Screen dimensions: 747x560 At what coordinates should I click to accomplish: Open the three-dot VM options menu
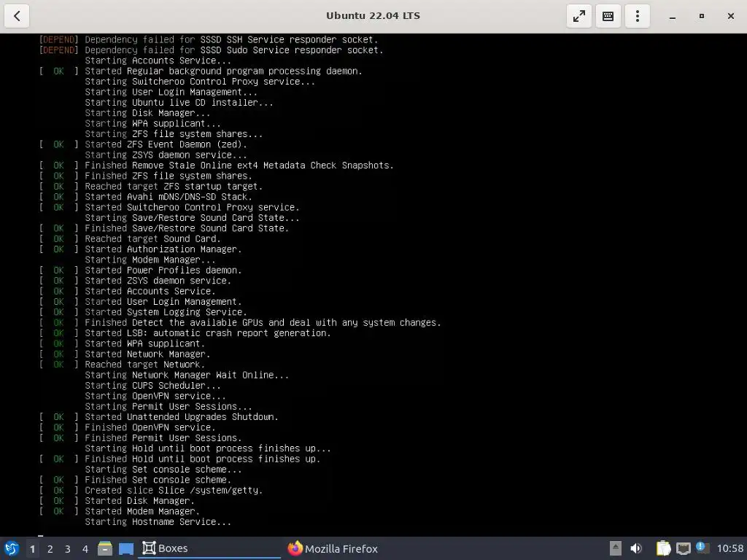(638, 16)
